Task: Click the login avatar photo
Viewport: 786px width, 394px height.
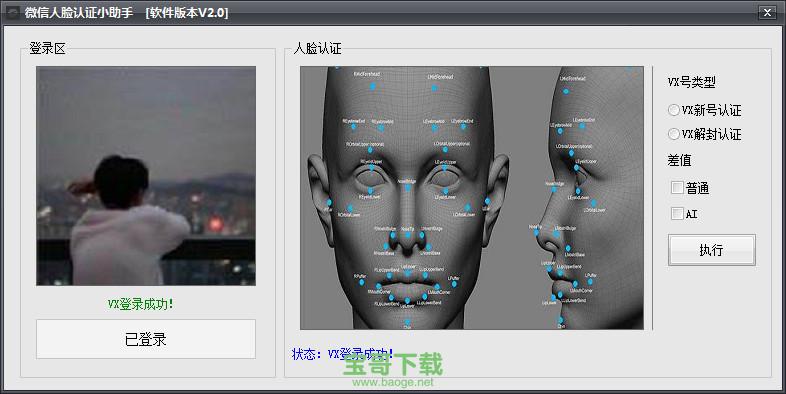Action: click(146, 176)
